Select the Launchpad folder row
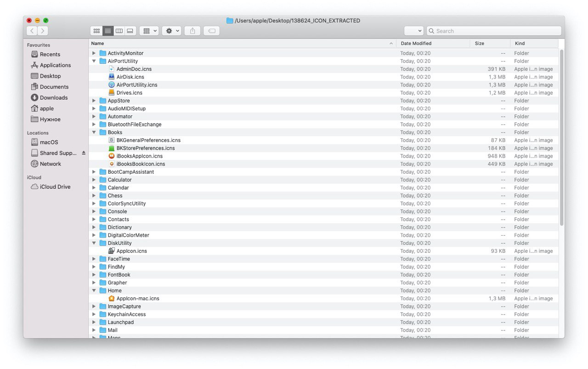This screenshot has height=369, width=588. click(x=323, y=322)
